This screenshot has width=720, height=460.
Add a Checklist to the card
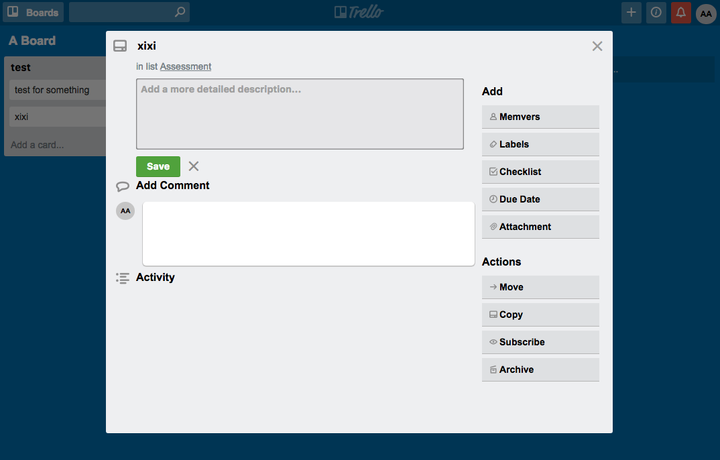click(540, 172)
